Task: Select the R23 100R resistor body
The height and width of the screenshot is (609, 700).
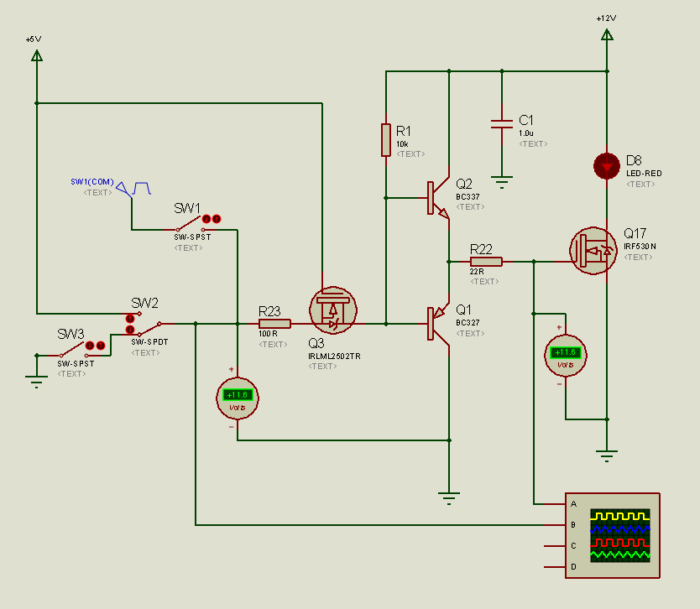Action: click(x=274, y=324)
